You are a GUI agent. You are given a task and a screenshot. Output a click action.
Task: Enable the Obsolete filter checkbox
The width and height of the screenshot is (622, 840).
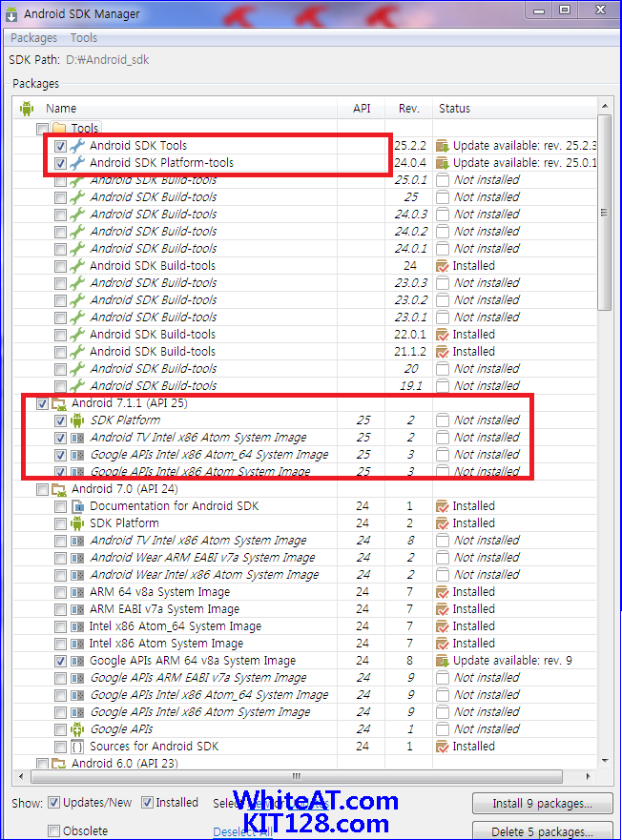tap(53, 830)
